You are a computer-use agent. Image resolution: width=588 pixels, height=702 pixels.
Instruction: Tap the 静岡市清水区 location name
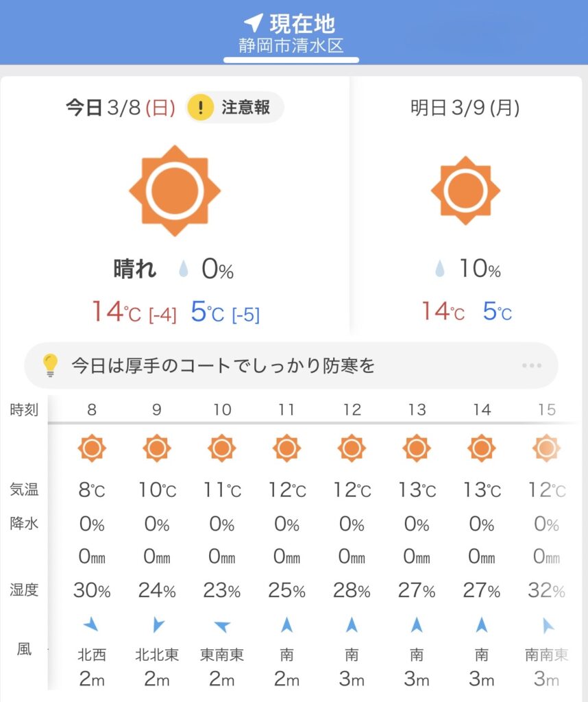291,47
